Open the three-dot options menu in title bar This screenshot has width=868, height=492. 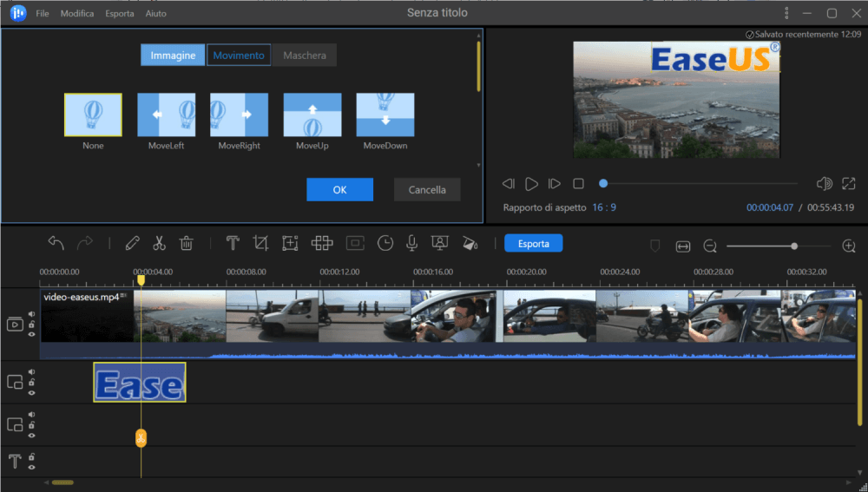786,13
